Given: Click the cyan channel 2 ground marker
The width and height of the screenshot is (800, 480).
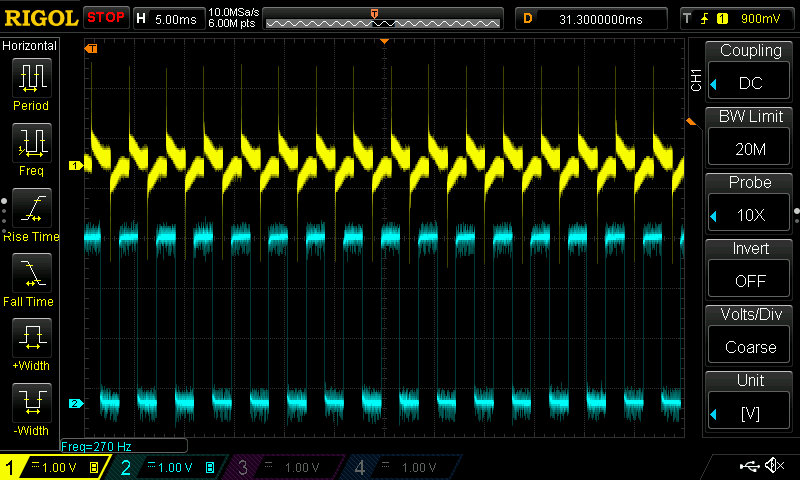Looking at the screenshot, I should [76, 403].
